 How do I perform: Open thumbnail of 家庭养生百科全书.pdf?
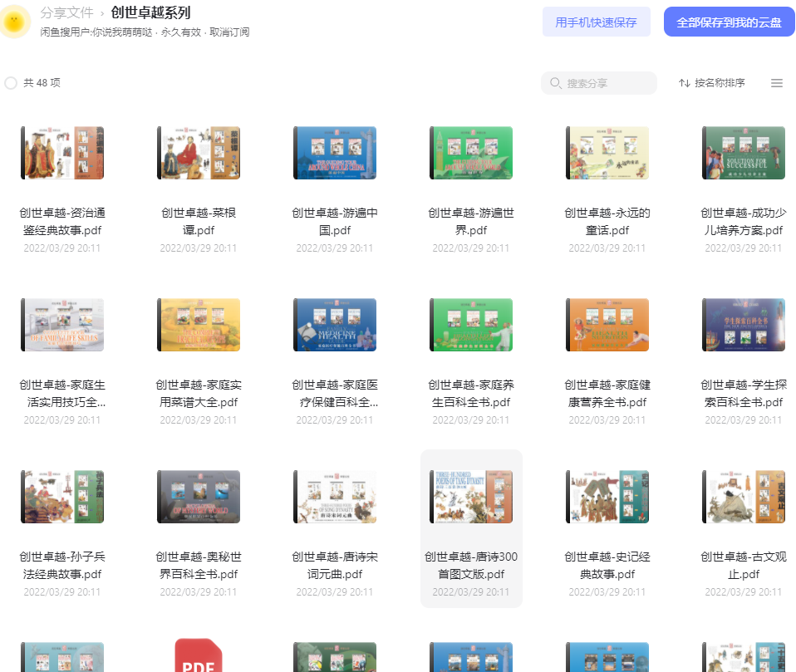coord(471,325)
